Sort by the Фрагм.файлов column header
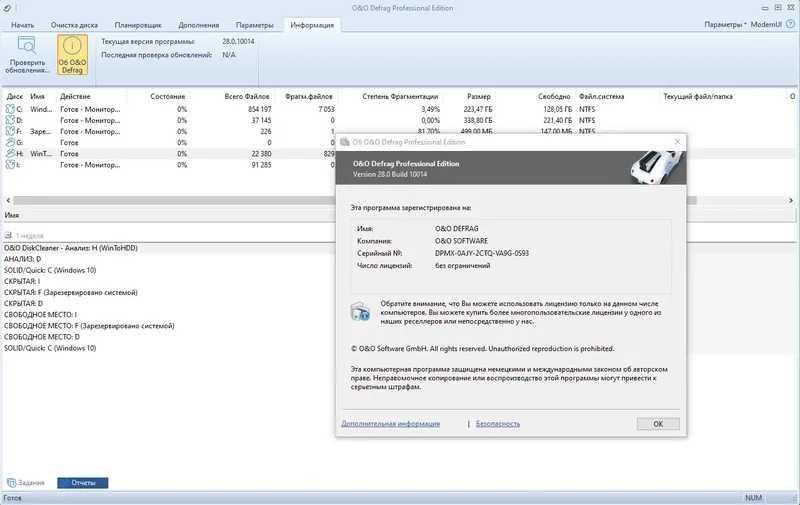The width and height of the screenshot is (800, 505). coord(309,96)
